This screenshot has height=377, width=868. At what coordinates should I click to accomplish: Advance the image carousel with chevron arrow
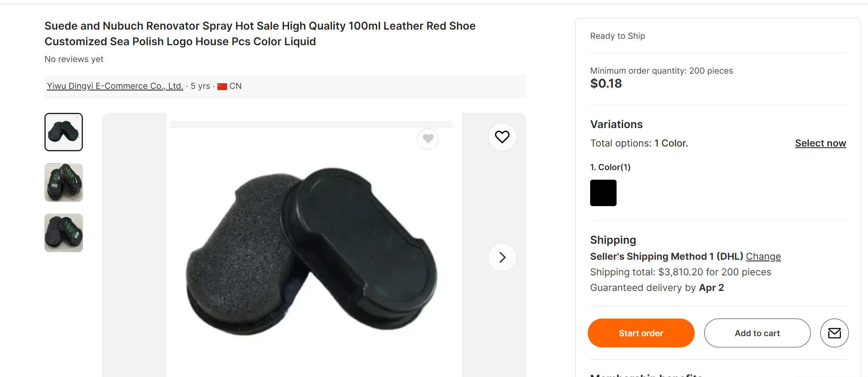point(502,257)
